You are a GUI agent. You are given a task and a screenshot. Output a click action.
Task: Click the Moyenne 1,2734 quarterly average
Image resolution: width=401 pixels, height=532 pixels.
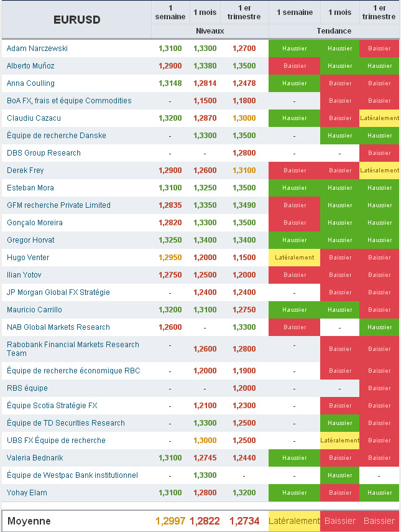coord(244,521)
